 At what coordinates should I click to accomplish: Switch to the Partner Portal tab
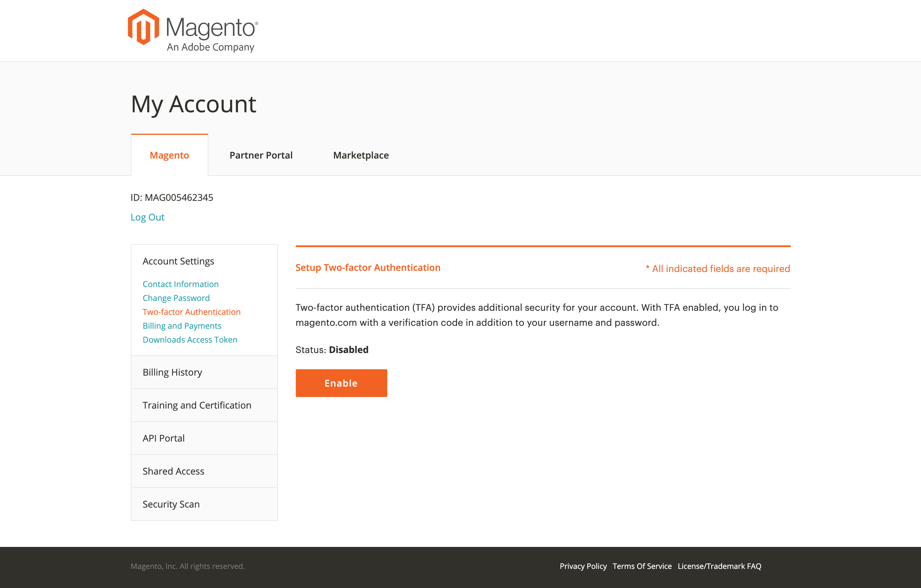pos(261,155)
